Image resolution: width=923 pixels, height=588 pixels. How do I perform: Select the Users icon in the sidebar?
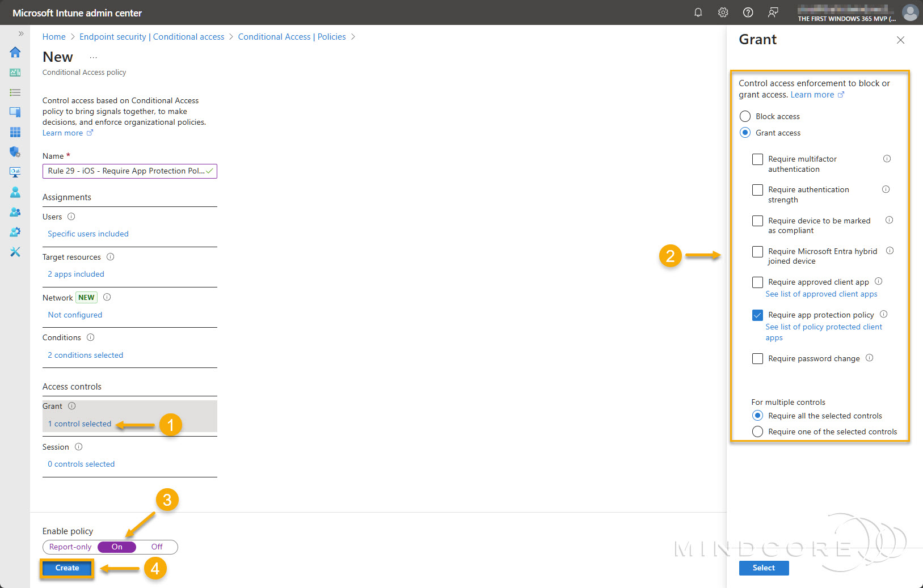coord(15,192)
